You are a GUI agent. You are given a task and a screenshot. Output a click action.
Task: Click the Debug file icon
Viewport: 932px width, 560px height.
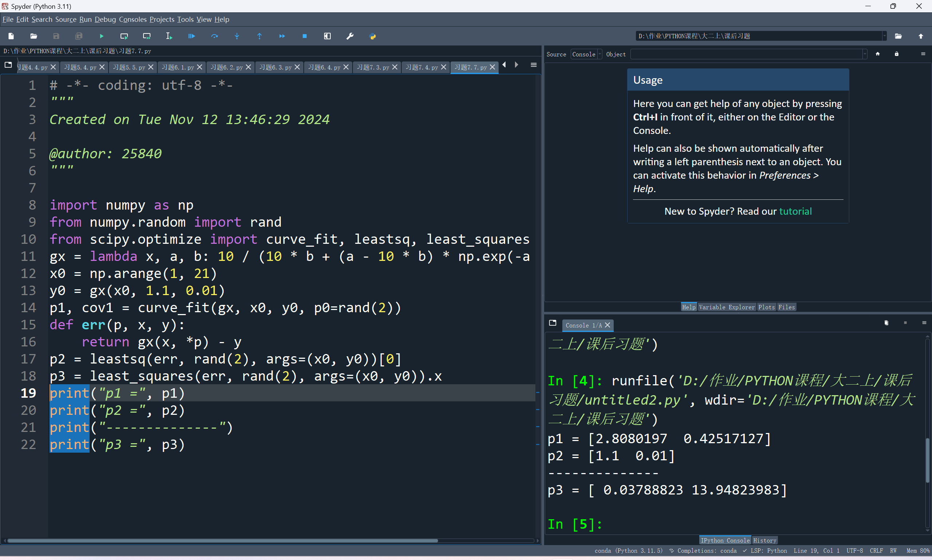pos(192,36)
